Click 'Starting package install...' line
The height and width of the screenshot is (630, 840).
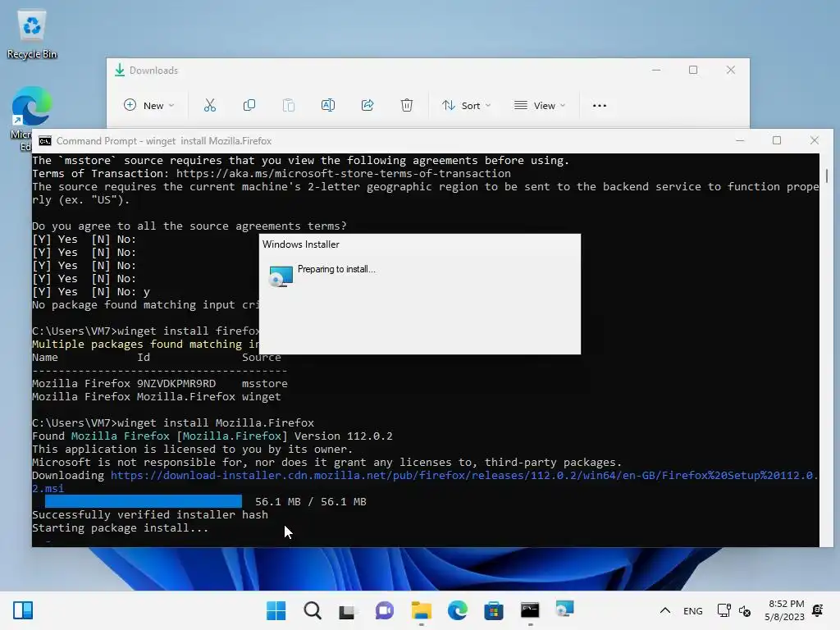pos(120,527)
